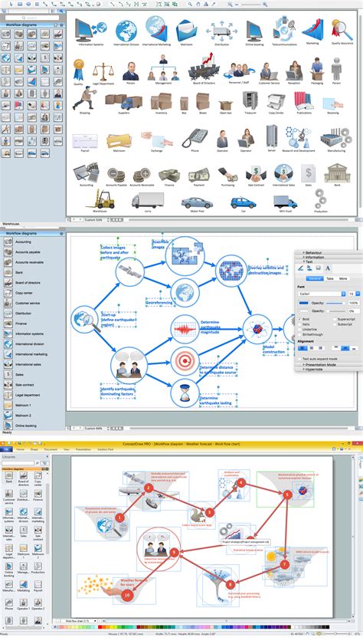Select the Publications books icon
Screen dimensions: 363x644
pos(304,101)
